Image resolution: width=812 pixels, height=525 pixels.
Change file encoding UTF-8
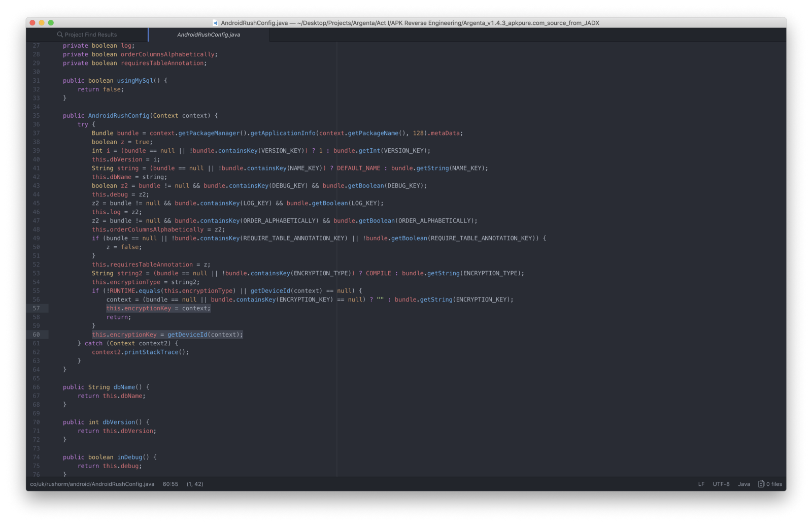[x=721, y=484]
